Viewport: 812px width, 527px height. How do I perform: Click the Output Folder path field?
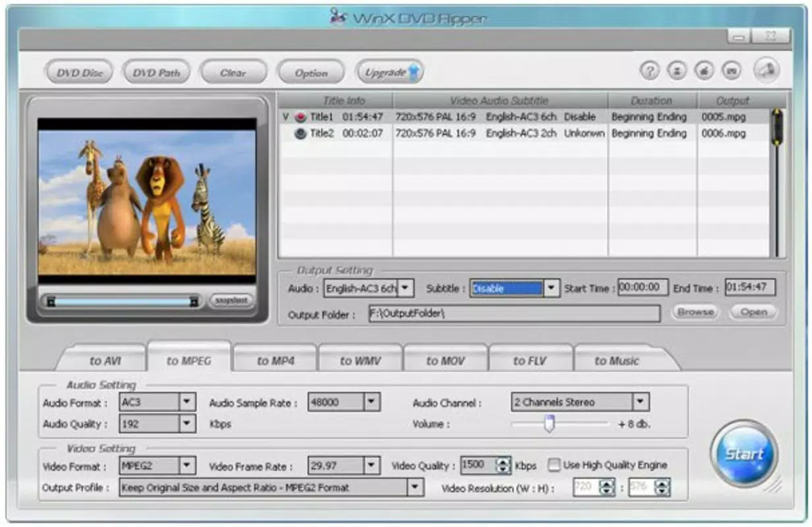pos(514,314)
